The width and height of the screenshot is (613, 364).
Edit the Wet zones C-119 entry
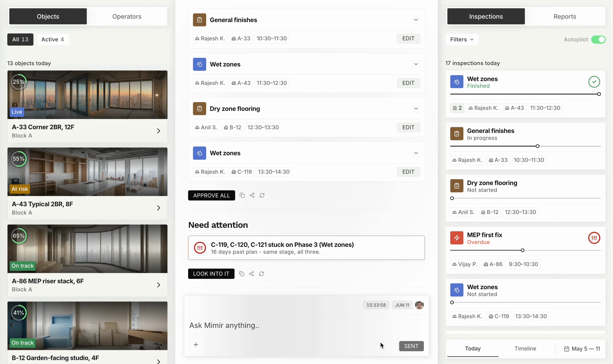pos(408,172)
